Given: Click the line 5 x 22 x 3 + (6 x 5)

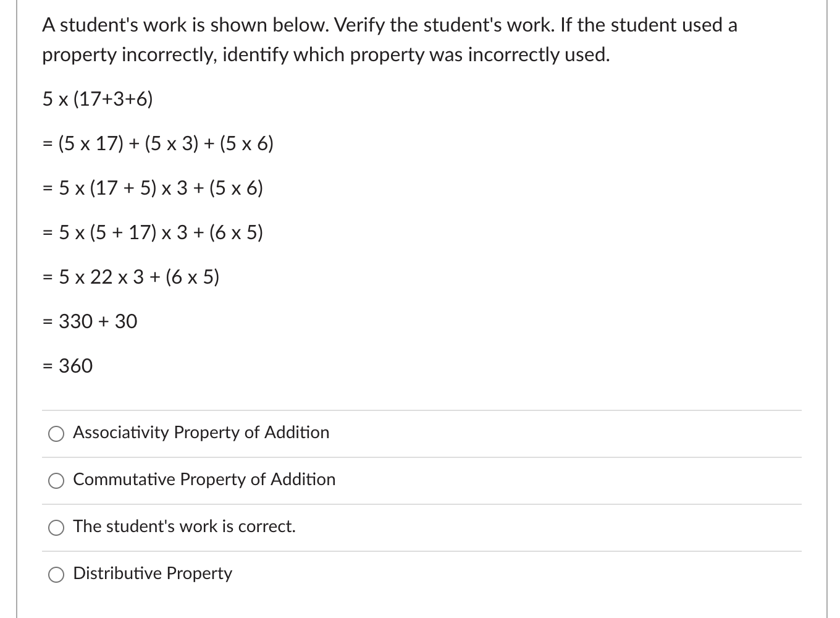Looking at the screenshot, I should tap(130, 277).
